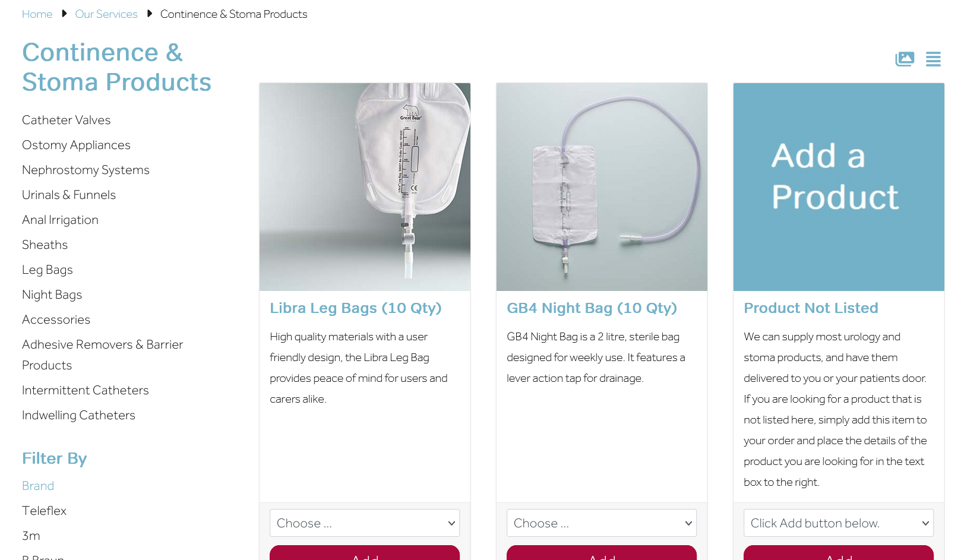
Task: Click the Add a Product tile
Action: point(839,186)
